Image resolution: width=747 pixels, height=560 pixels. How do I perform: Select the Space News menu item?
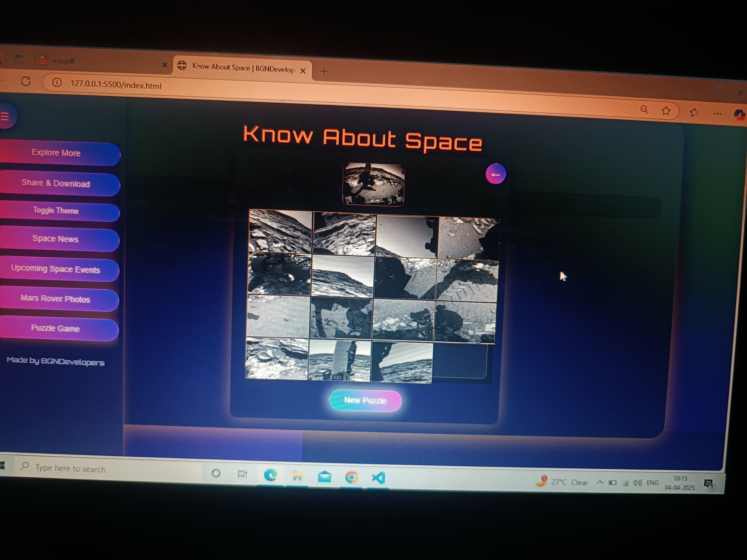coord(56,239)
